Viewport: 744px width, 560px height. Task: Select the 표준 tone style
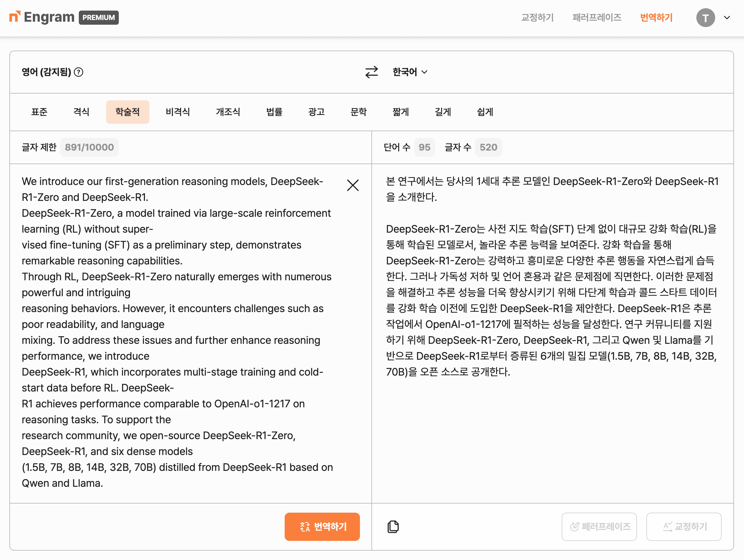39,112
